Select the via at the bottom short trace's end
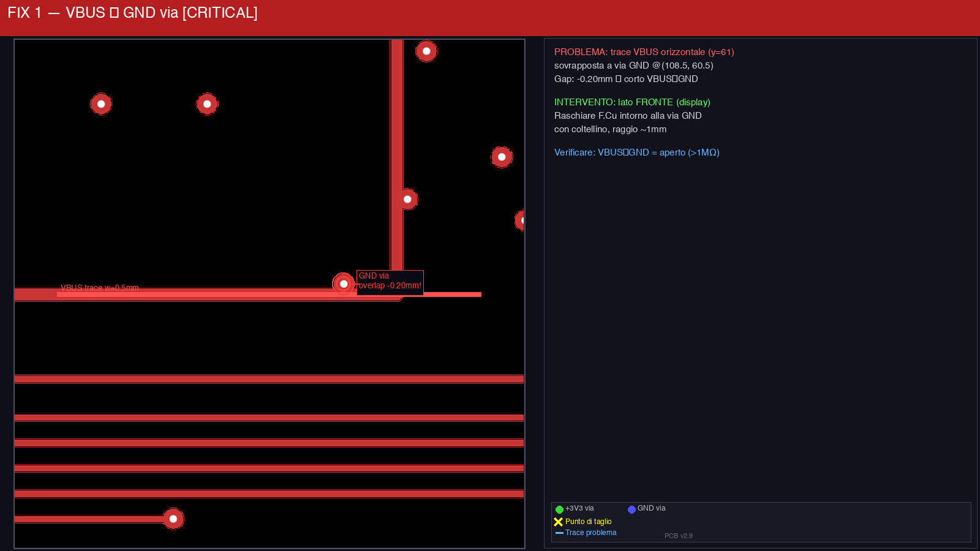This screenshot has height=551, width=980. (173, 519)
